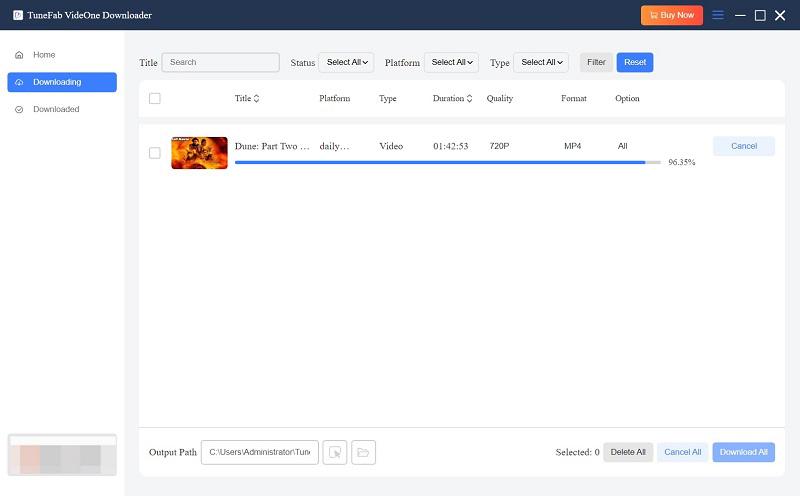Sort by Title column arrows

[x=256, y=98]
